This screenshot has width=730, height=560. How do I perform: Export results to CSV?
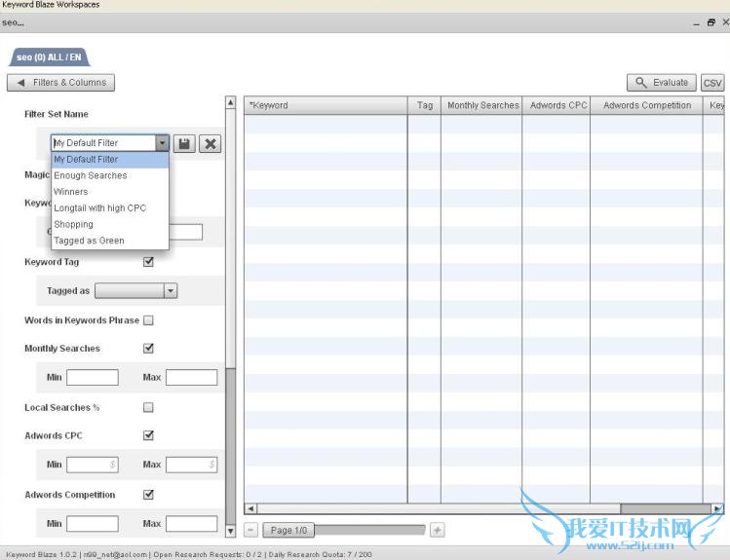click(x=712, y=83)
